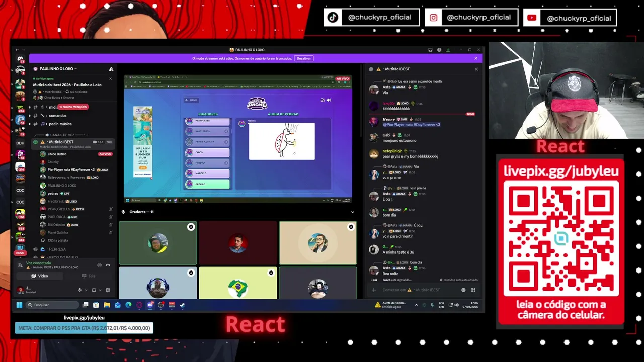Toggle headphone deafen in user panel
This screenshot has width=644, height=362.
(94, 290)
